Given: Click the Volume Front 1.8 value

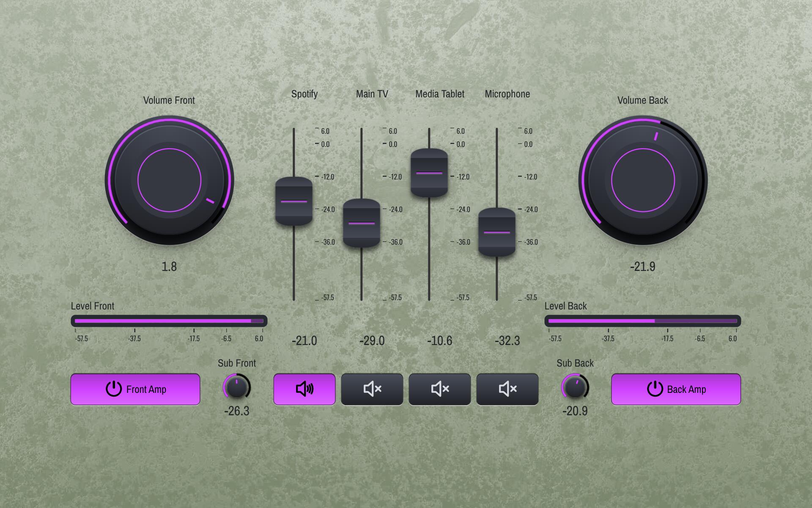Looking at the screenshot, I should tap(169, 267).
